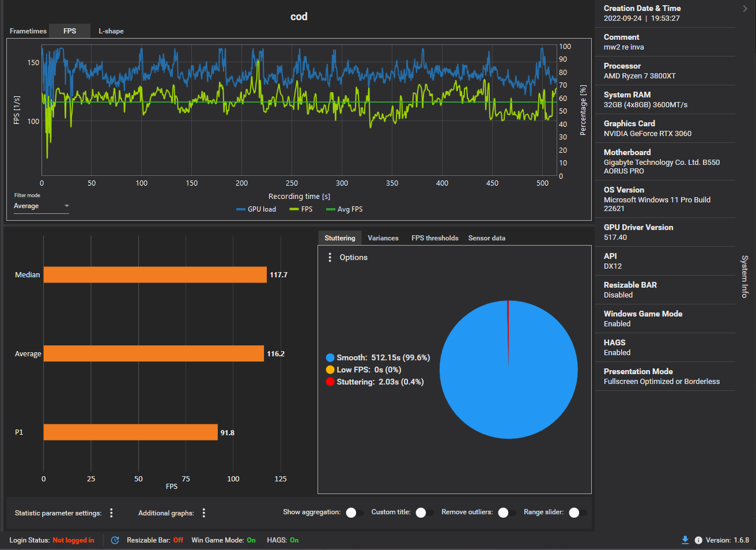Open Statistic parameter settings three-dot menu

click(x=111, y=513)
